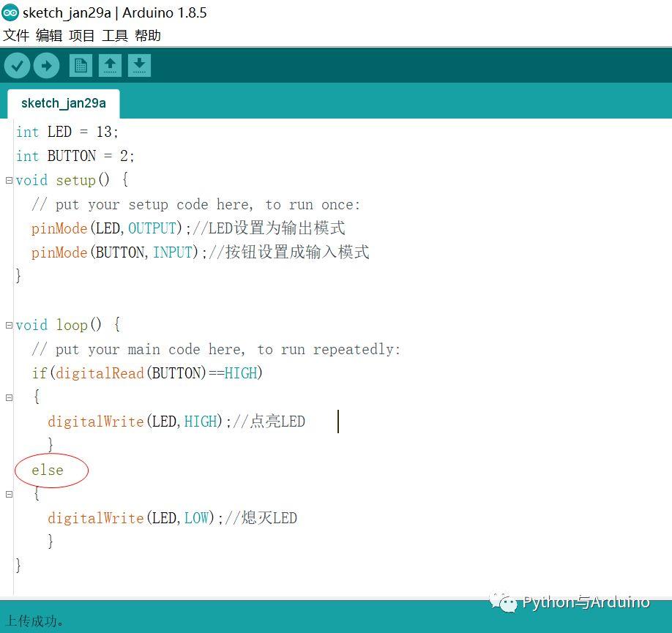This screenshot has height=633, width=672.
Task: Open the 文件 menu
Action: point(16,35)
